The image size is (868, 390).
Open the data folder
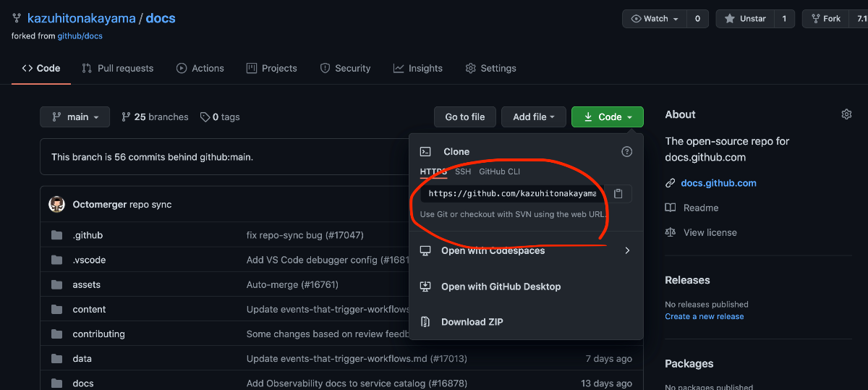pyautogui.click(x=82, y=358)
